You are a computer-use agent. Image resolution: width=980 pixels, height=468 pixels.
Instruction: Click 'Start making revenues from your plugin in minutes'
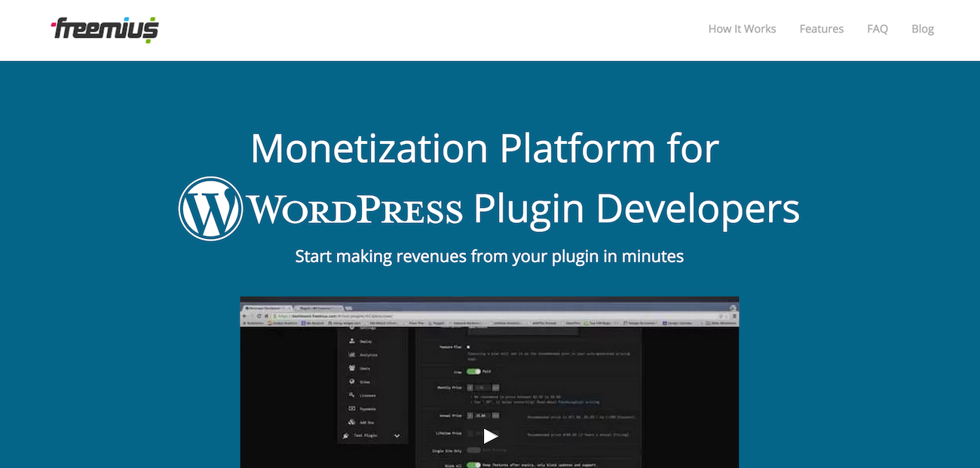pyautogui.click(x=489, y=256)
